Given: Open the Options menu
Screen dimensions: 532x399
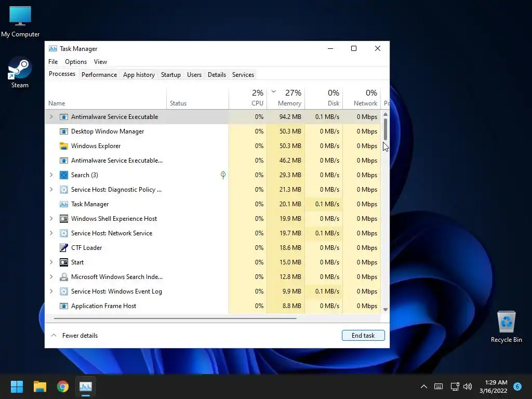Looking at the screenshot, I should 76,62.
